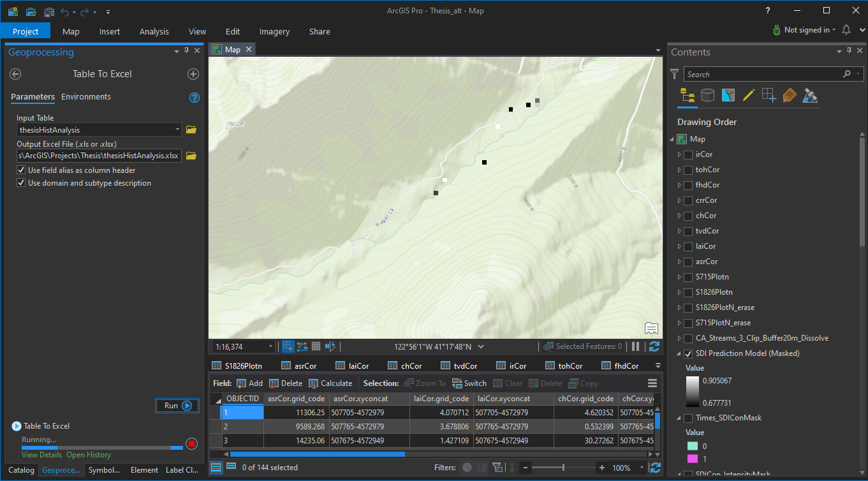Cancel the running Table To Excel tool
Viewport: 868px width, 481px height.
[x=191, y=443]
